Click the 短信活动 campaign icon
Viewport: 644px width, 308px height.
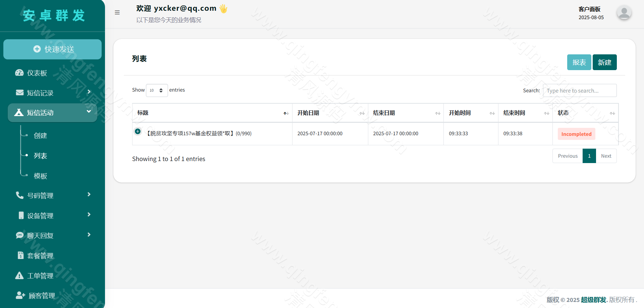tap(19, 112)
